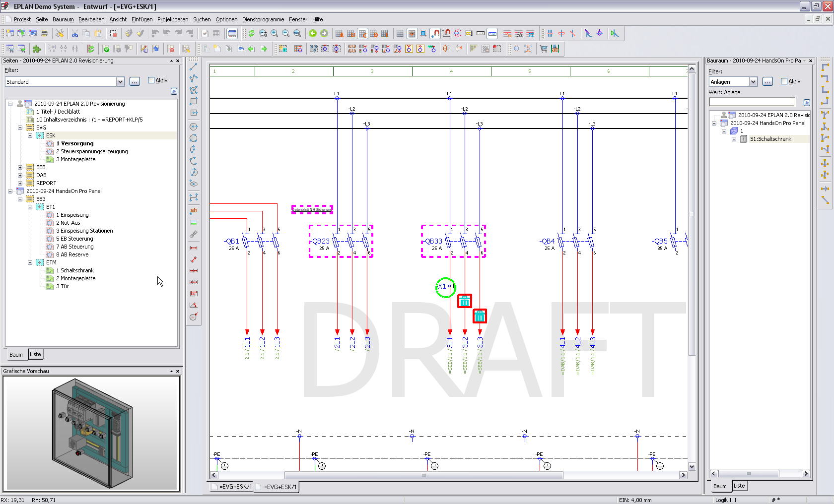Select the Line drawing tool
The image size is (834, 504).
pos(194,66)
